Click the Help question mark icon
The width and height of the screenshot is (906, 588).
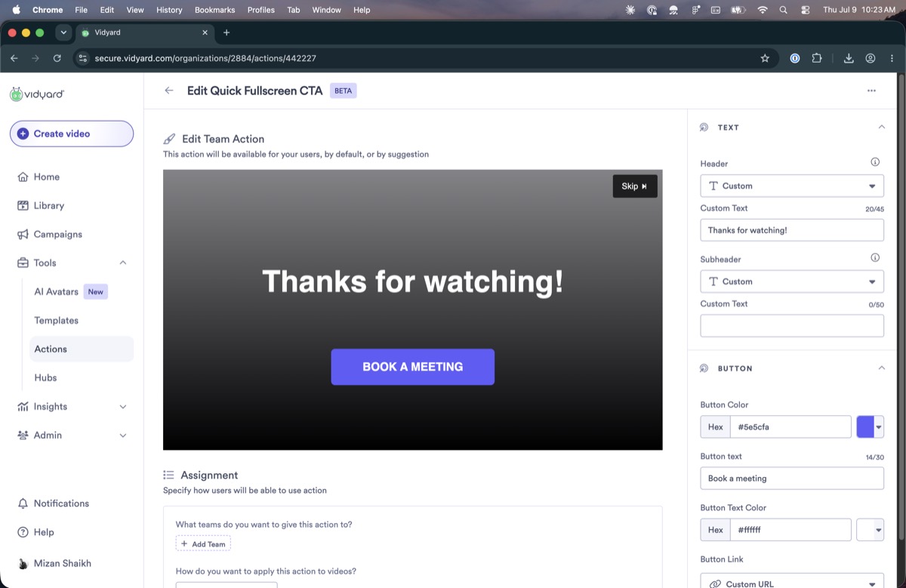pos(23,532)
